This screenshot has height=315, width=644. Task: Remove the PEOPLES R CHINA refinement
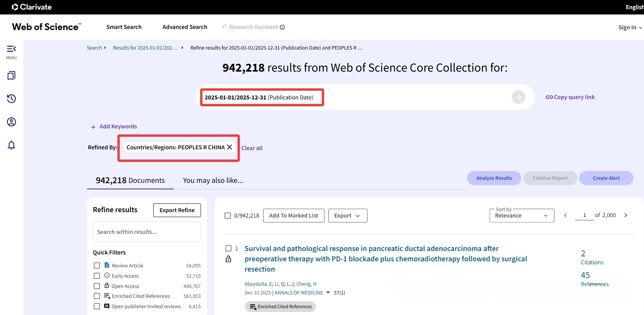[x=230, y=147]
